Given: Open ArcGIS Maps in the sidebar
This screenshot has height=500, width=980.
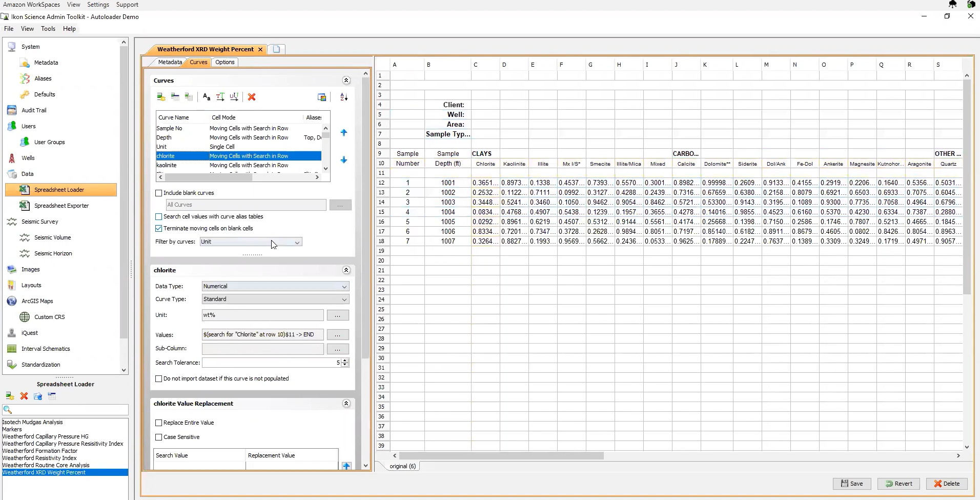Looking at the screenshot, I should [37, 301].
